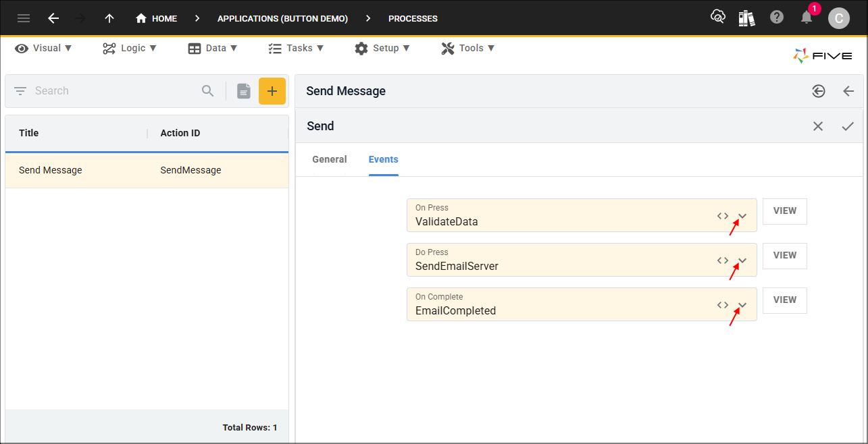This screenshot has width=868, height=444.
Task: Open the help question mark
Action: 777,18
